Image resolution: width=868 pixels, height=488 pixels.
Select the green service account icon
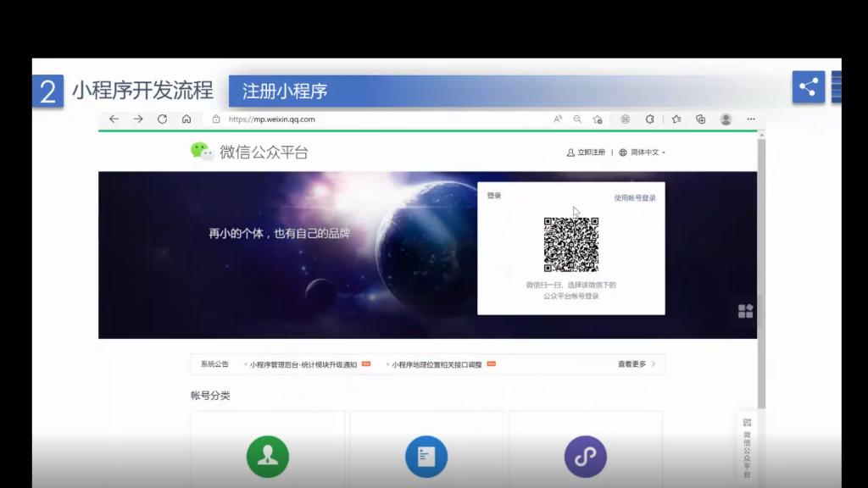coord(267,457)
